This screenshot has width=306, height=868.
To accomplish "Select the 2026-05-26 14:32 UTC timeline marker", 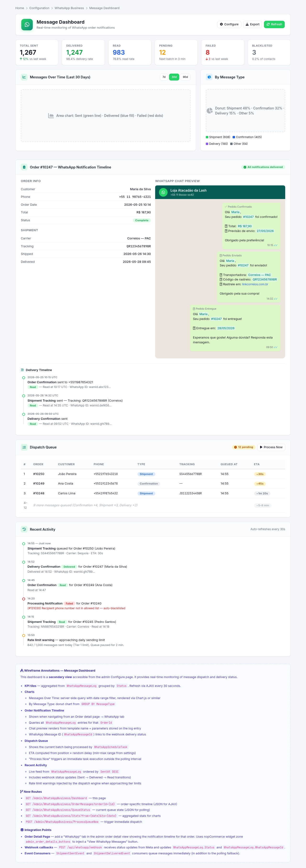I will [x=24, y=396].
